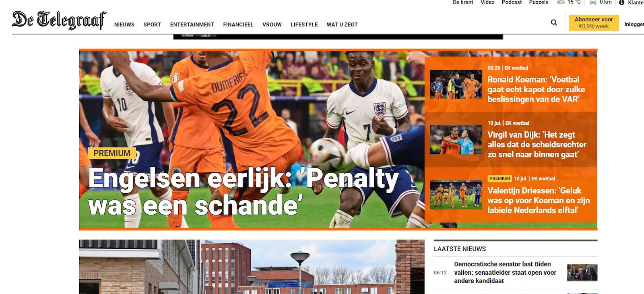Open the Puzzels link in top bar
Image resolution: width=644 pixels, height=294 pixels.
[539, 2]
